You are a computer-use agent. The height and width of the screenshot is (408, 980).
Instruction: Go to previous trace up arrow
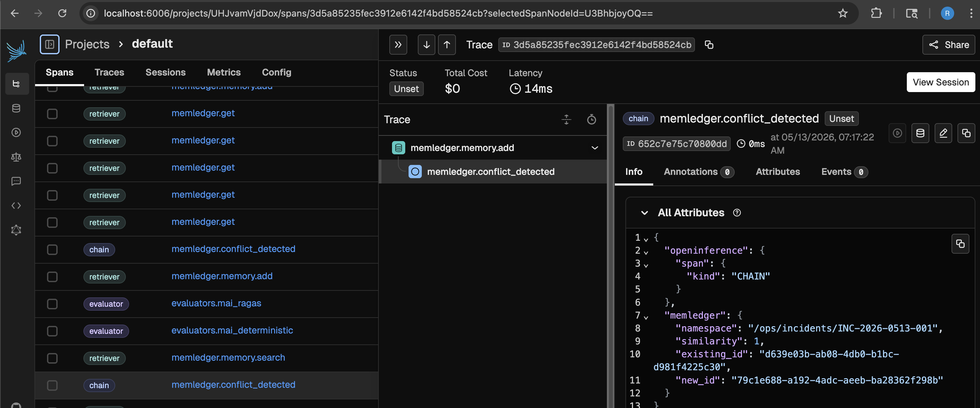(x=447, y=44)
